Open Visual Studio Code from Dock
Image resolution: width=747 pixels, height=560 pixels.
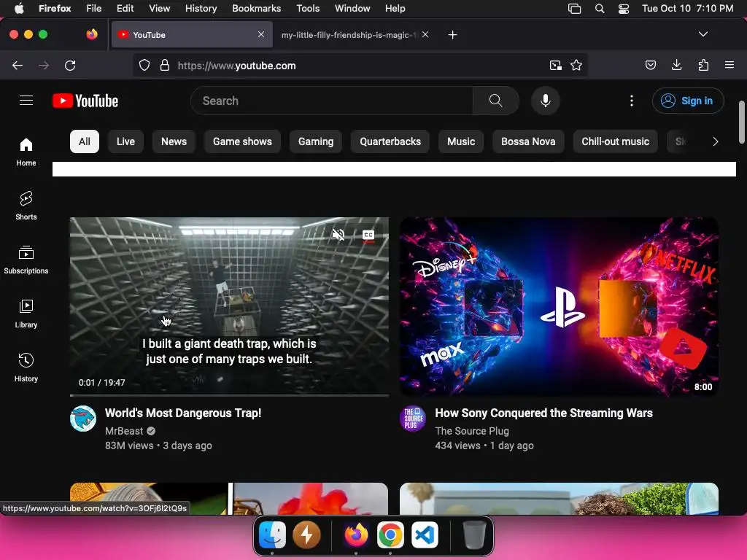[x=425, y=534]
